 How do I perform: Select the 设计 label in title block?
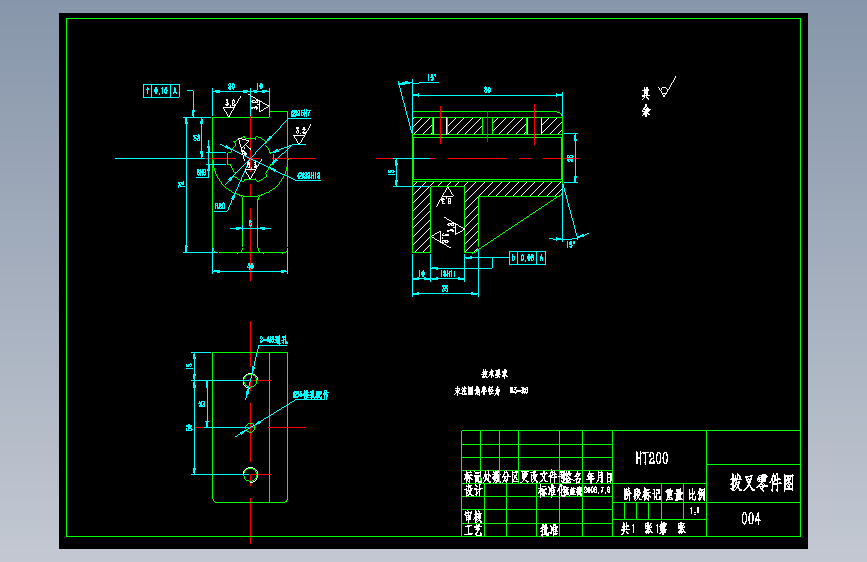pos(473,490)
